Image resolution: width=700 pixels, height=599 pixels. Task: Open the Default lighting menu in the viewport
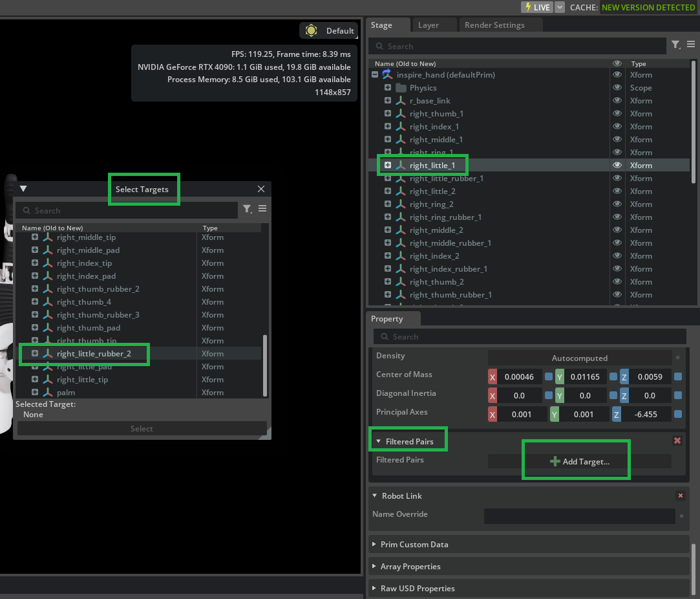coord(328,30)
